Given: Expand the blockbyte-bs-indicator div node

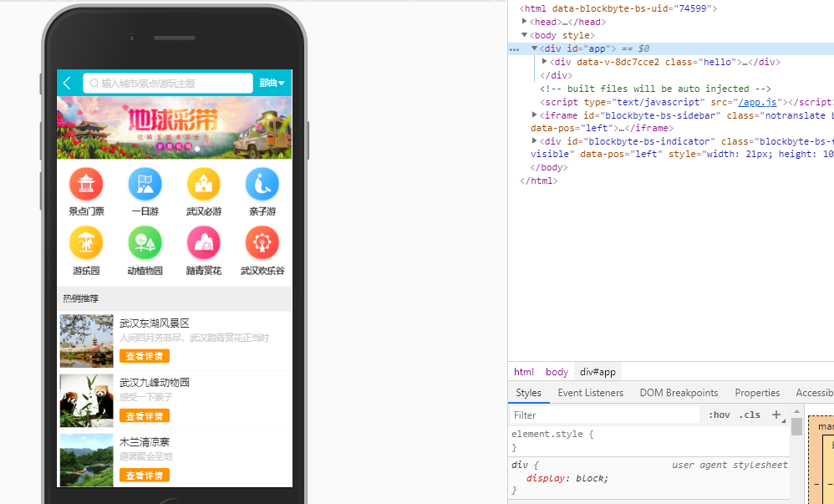Looking at the screenshot, I should click(535, 140).
